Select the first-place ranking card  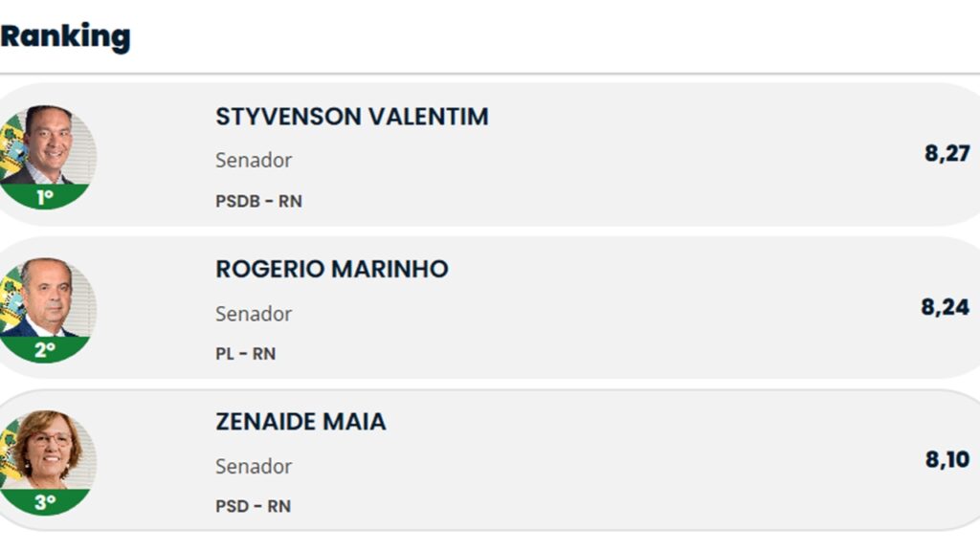pos(490,154)
